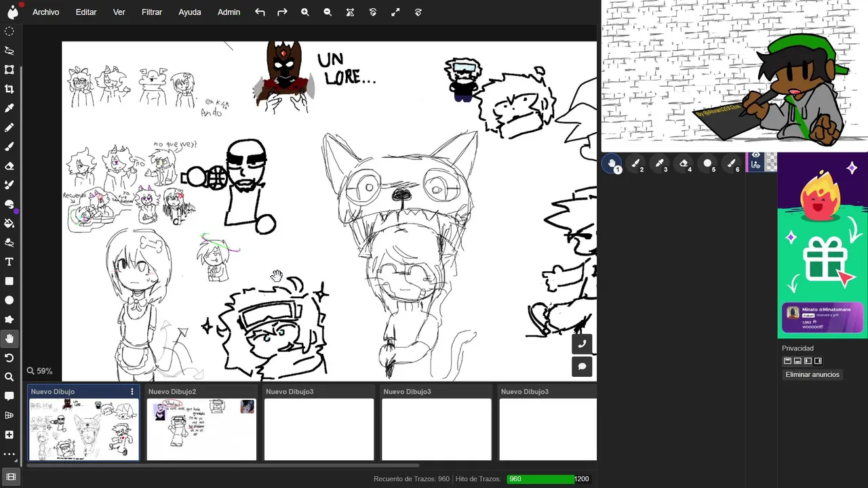Viewport: 868px width, 488px height.
Task: Open Privacidad link under the ad
Action: click(797, 348)
